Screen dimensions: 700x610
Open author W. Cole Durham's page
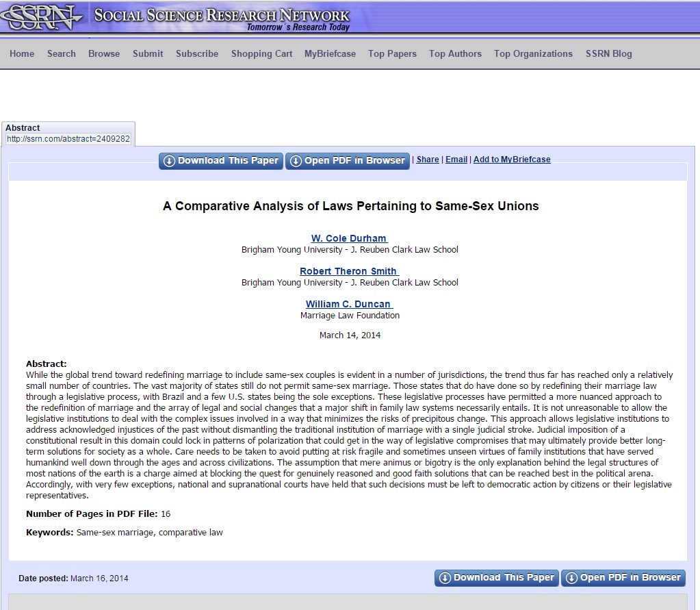click(x=350, y=238)
